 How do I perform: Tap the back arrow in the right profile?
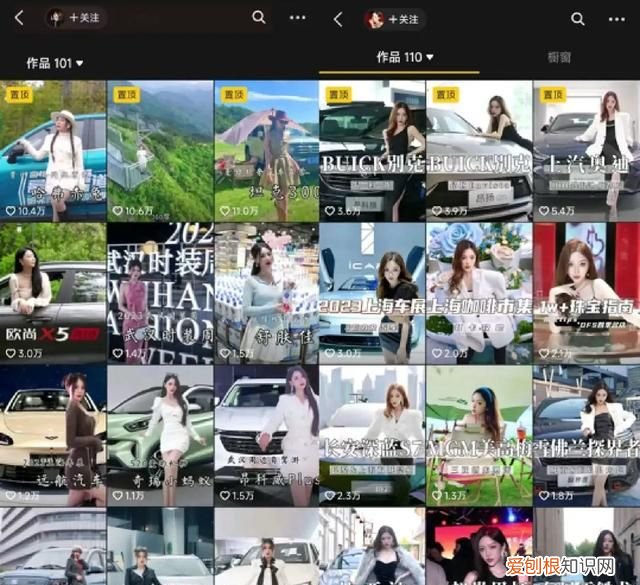pos(338,19)
